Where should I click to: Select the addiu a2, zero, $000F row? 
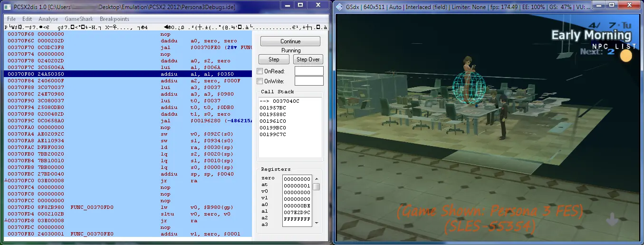tap(128, 81)
